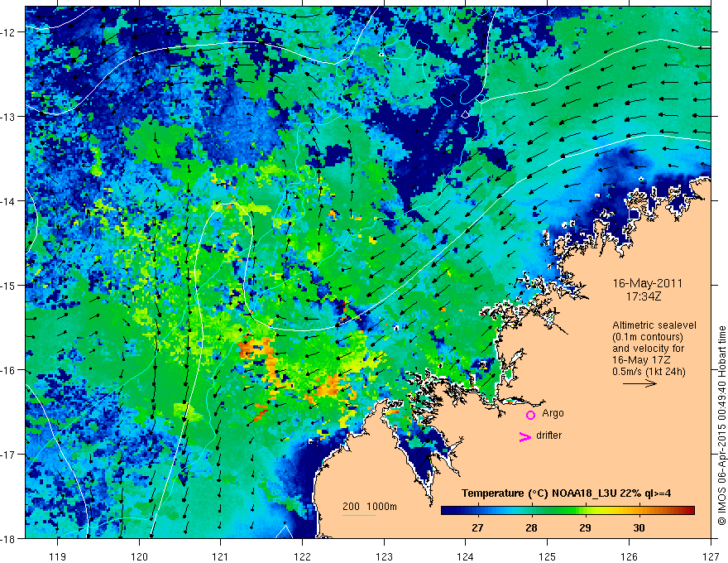Click the longitude axis label '124'
Screen dimensions: 728x563
pyautogui.click(x=466, y=556)
